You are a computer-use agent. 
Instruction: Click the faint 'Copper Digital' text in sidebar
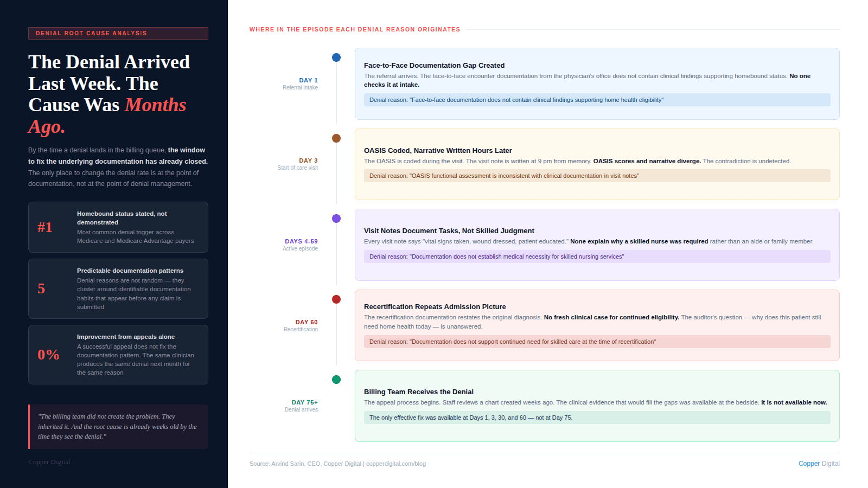[49, 462]
